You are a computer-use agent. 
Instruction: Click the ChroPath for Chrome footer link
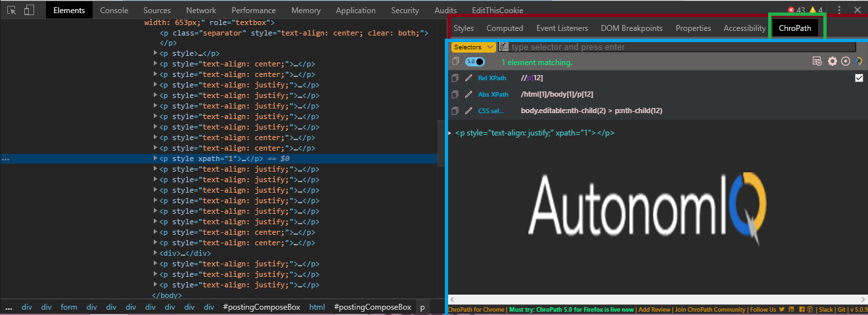pos(476,309)
